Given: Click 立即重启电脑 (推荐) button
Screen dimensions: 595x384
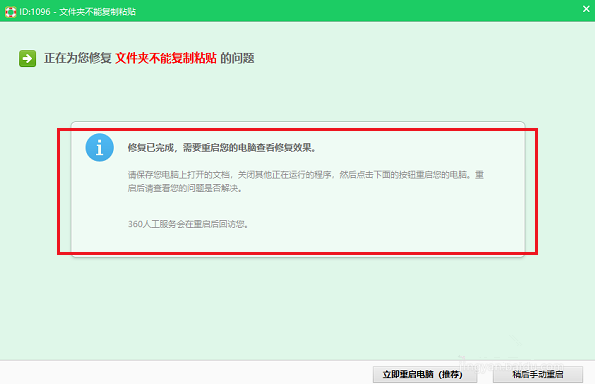Looking at the screenshot, I should click(x=425, y=375).
